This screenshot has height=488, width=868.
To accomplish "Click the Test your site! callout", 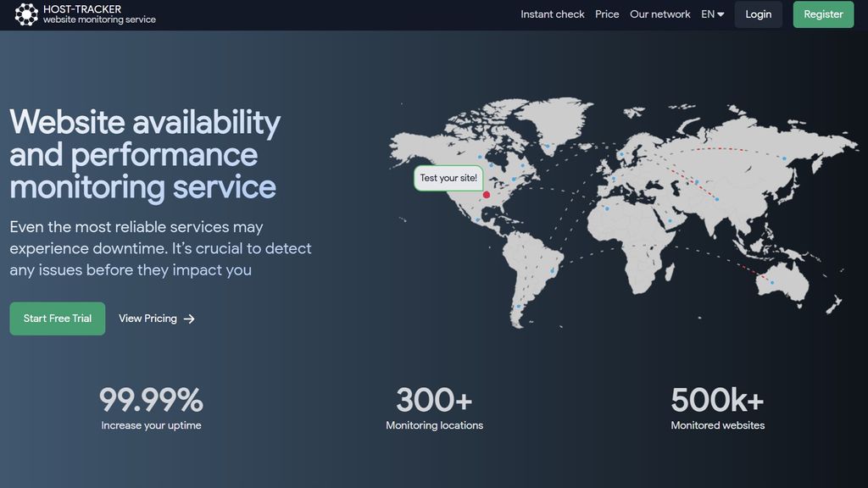I will pyautogui.click(x=448, y=178).
